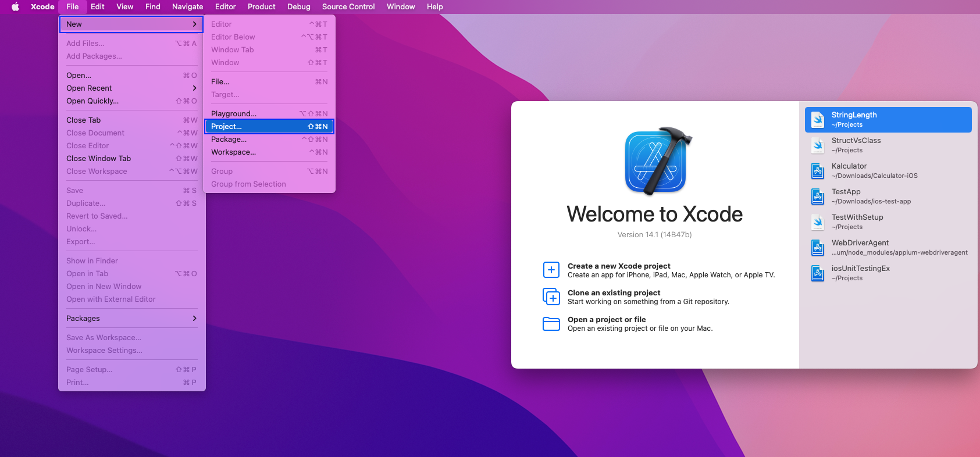Open the Navigate menu
Screen dimensions: 980x457
click(188, 7)
